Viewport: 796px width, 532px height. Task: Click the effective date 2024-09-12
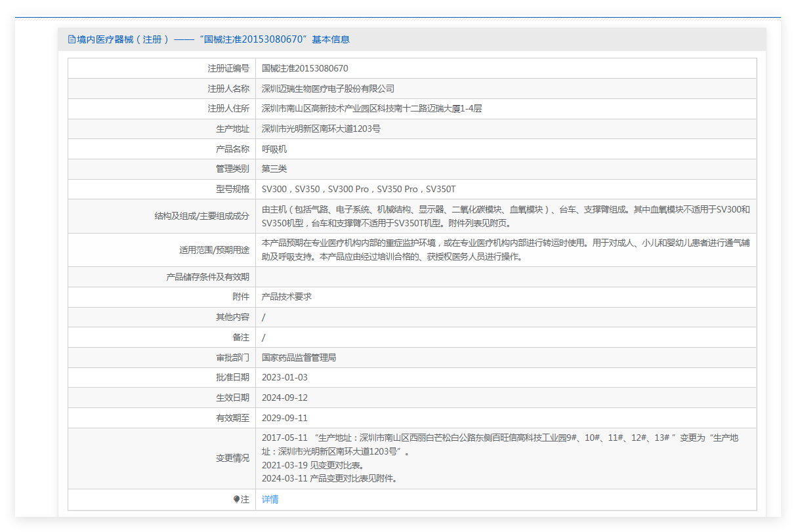[x=284, y=398]
